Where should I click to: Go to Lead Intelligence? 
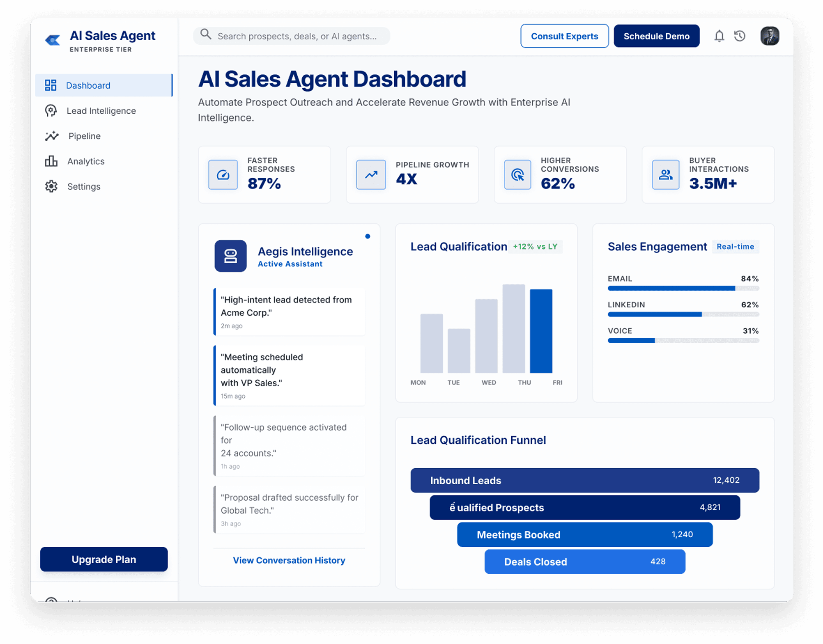103,110
